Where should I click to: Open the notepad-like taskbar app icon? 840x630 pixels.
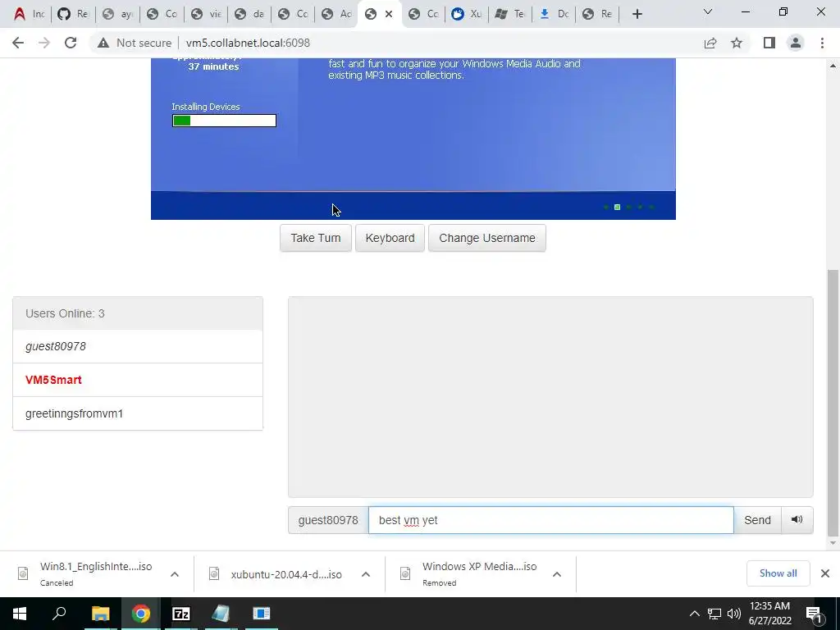click(x=221, y=614)
